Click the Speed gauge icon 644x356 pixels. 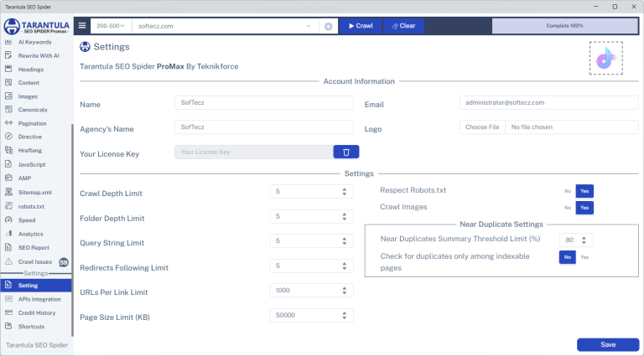(x=8, y=220)
